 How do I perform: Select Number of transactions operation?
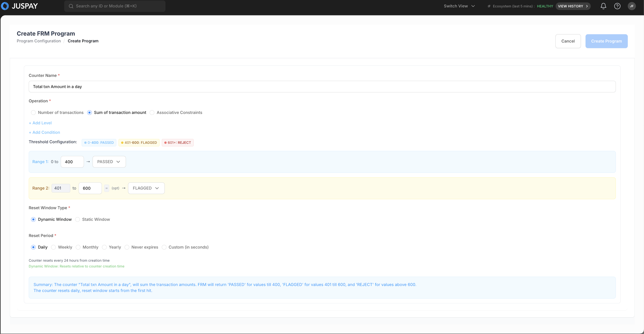33,113
